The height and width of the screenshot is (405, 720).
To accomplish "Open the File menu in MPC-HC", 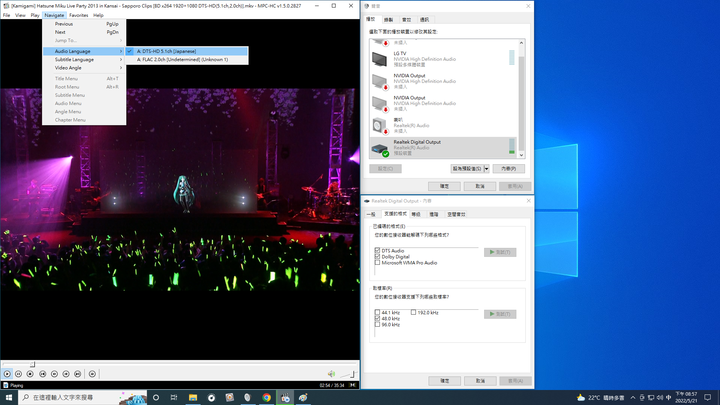I will point(6,15).
